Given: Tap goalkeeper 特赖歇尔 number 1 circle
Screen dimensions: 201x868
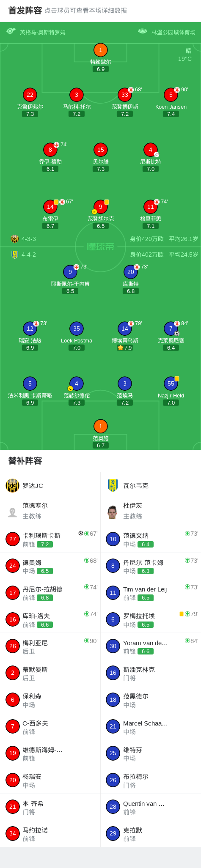Looking at the screenshot, I should tap(100, 50).
